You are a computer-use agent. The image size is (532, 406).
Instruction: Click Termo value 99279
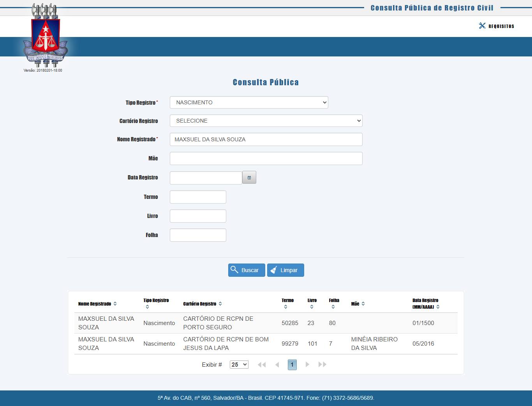[x=290, y=344]
